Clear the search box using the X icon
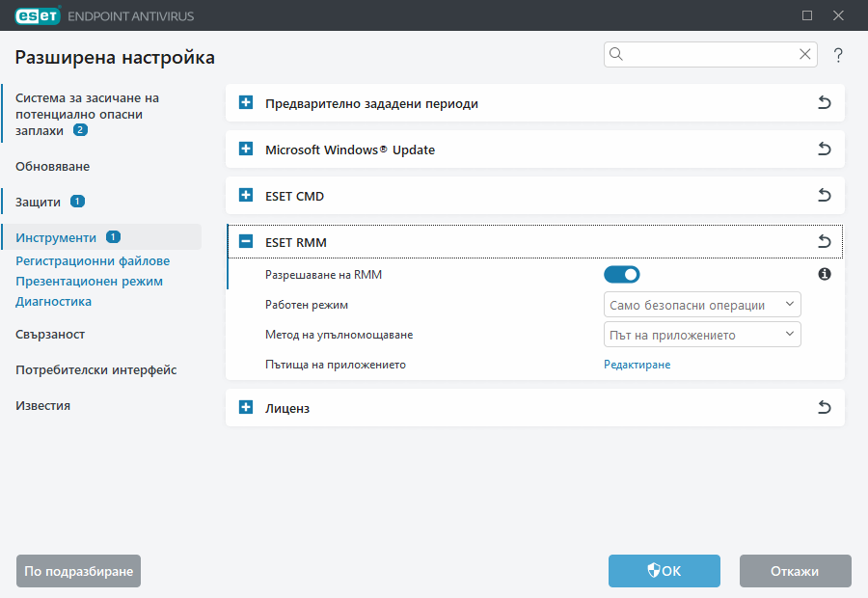This screenshot has width=868, height=598. (x=804, y=54)
